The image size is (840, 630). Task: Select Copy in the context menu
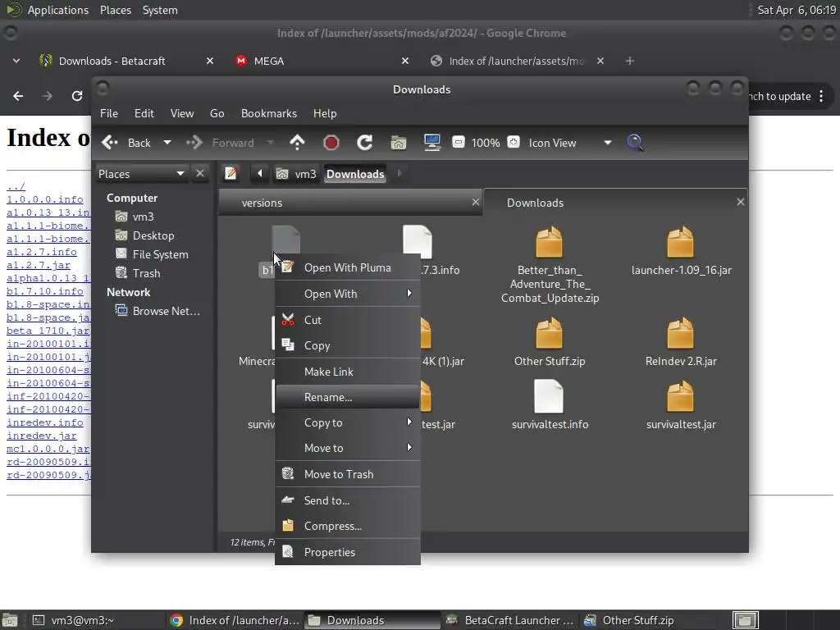(348, 345)
